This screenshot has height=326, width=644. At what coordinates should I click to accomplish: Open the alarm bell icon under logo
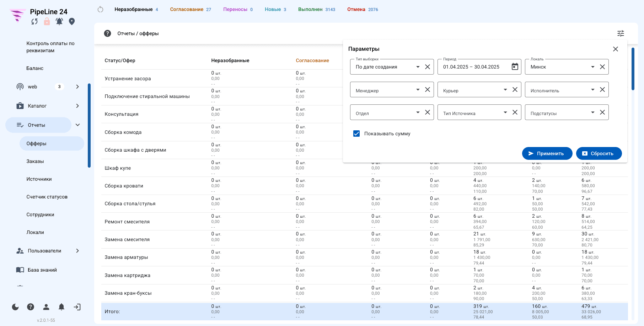click(59, 22)
